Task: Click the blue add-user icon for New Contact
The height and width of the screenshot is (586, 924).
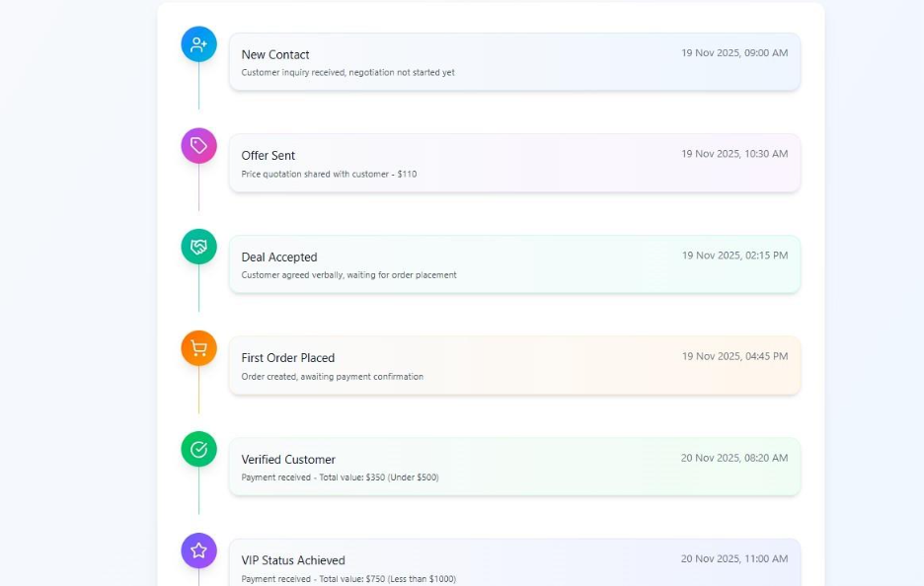Action: click(198, 44)
